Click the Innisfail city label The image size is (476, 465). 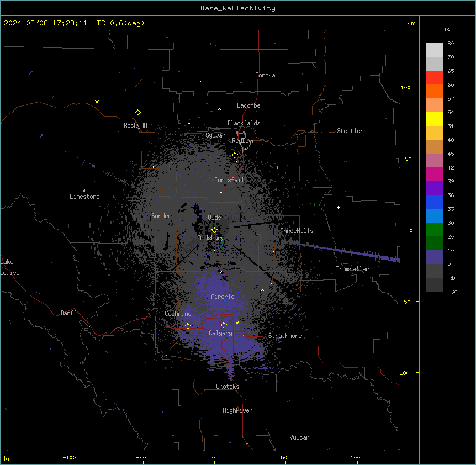(229, 180)
